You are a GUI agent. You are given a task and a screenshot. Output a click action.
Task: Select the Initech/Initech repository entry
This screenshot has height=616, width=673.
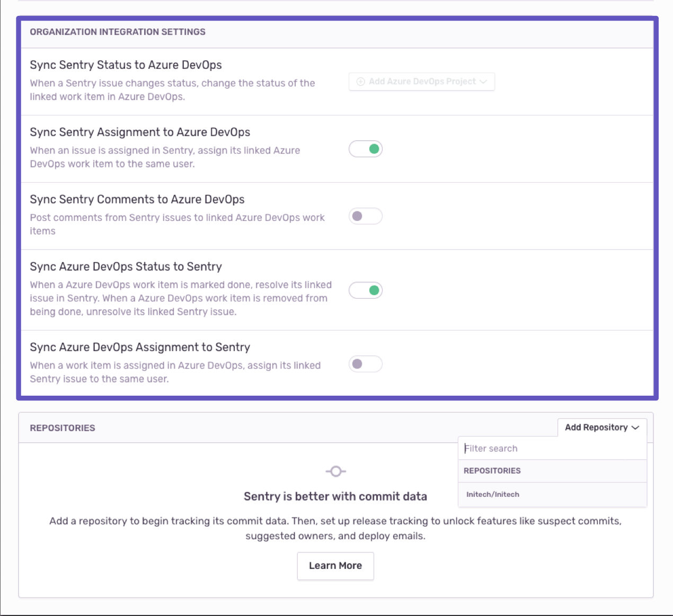pyautogui.click(x=552, y=495)
